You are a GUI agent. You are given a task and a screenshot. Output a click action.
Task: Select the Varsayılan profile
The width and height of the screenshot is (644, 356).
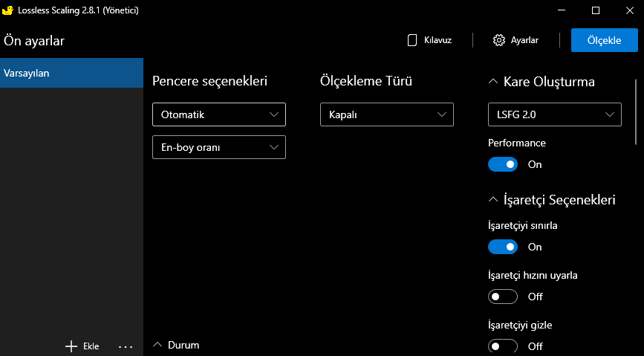click(71, 73)
